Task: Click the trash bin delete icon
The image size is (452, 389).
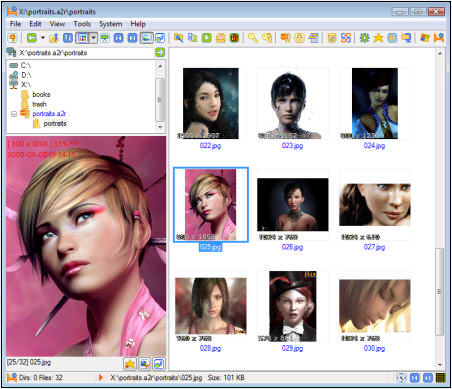Action: click(x=235, y=38)
